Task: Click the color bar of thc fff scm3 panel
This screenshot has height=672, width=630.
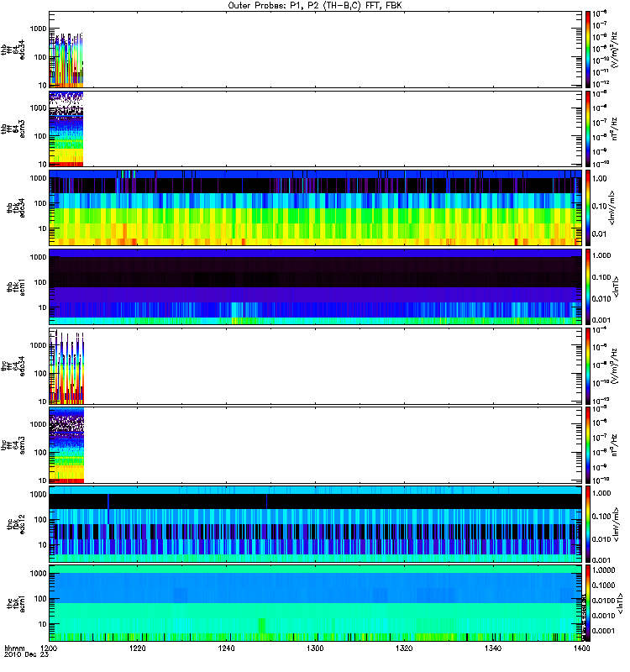Action: pos(588,445)
